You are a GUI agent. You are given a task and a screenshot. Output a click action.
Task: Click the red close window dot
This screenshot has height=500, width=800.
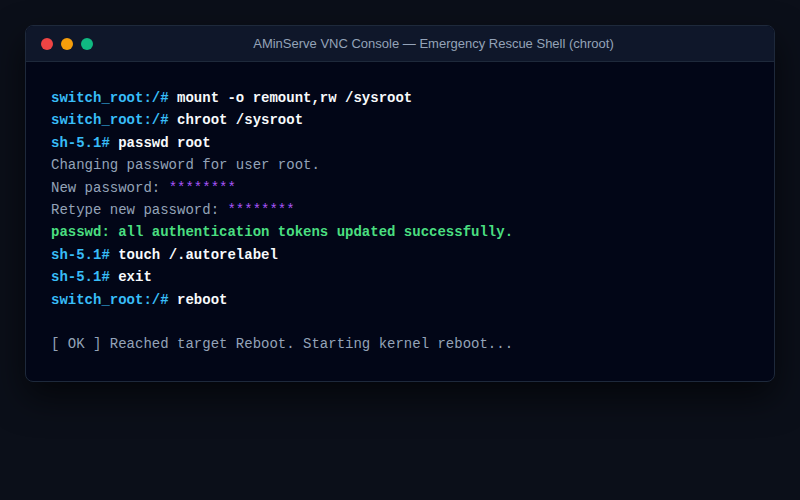click(47, 44)
